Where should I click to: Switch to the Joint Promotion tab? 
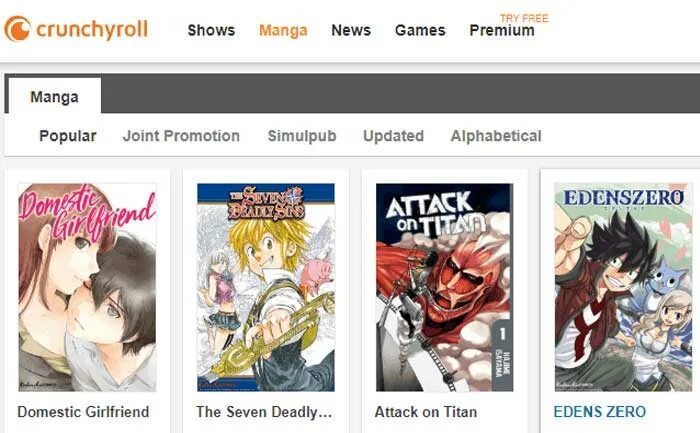[x=181, y=136]
